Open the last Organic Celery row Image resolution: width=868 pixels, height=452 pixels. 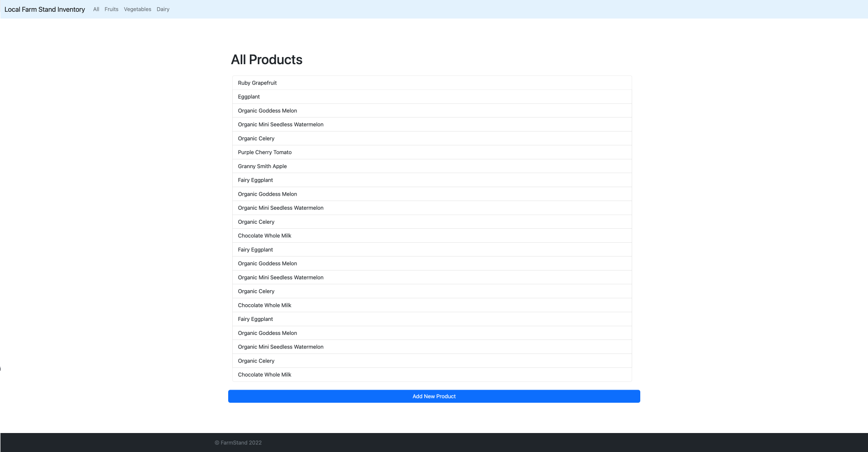click(256, 361)
